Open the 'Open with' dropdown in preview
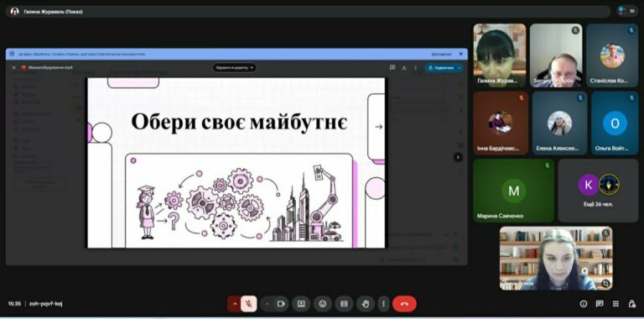 pyautogui.click(x=235, y=67)
